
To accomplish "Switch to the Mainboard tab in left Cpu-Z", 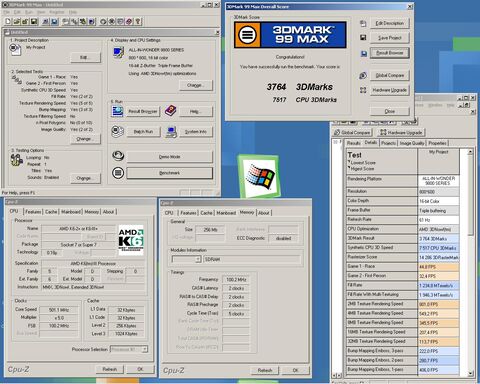I will [x=71, y=212].
